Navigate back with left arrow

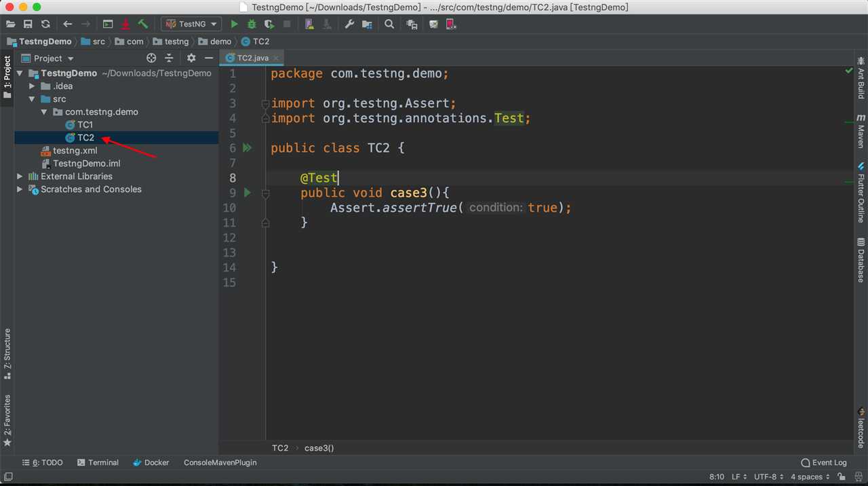pos(68,24)
